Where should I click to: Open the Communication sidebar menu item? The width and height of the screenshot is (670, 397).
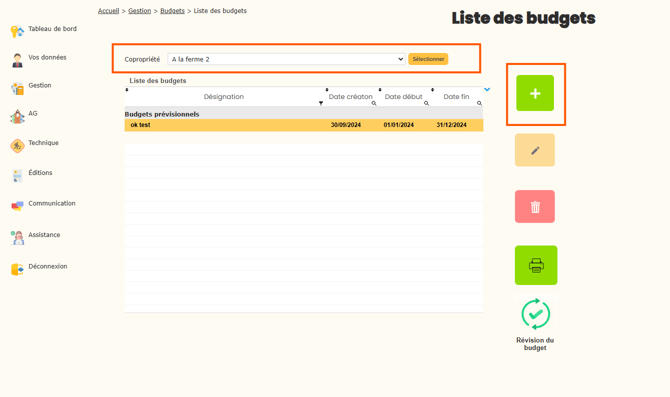(x=52, y=203)
